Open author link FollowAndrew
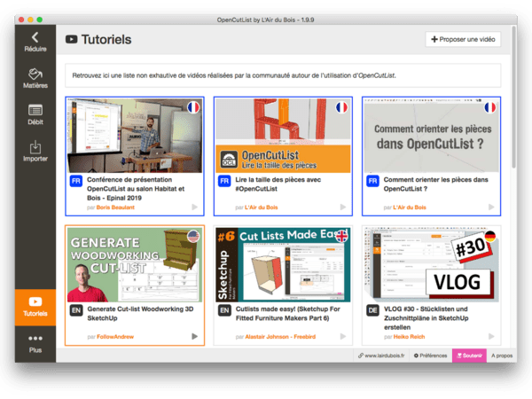 click(x=115, y=337)
